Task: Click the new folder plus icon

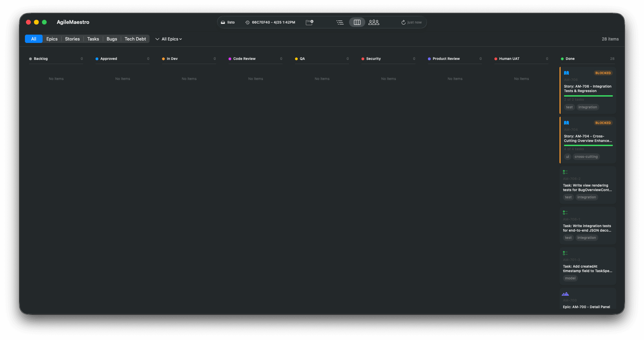Action: 310,22
